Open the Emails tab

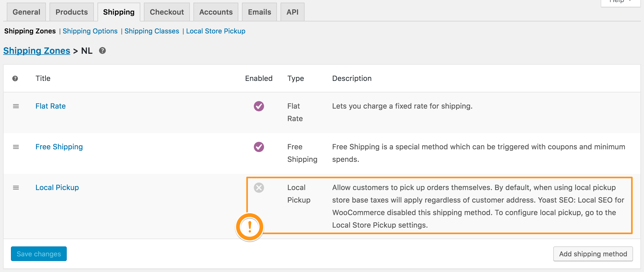pyautogui.click(x=259, y=12)
